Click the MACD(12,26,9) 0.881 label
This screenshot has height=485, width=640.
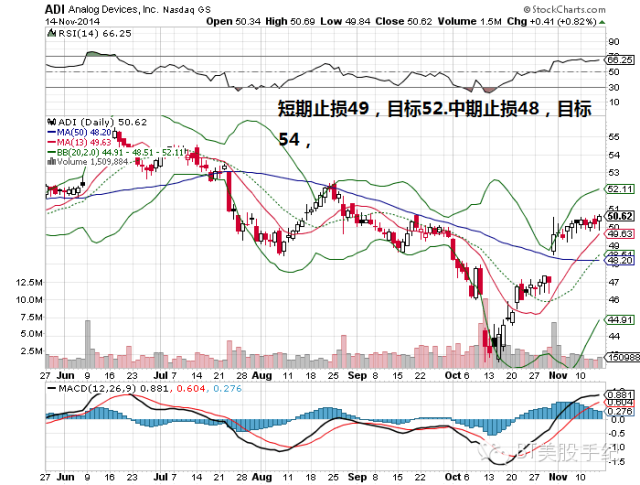pyautogui.click(x=108, y=388)
